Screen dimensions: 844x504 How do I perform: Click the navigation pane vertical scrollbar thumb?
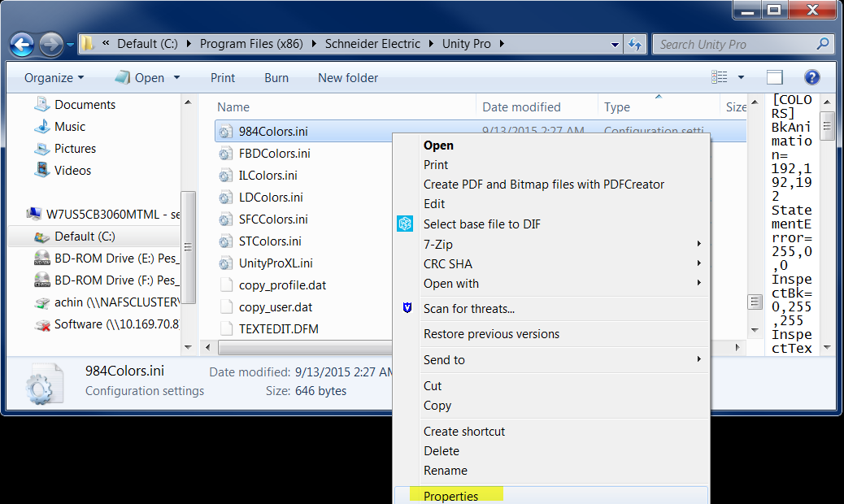coord(188,247)
